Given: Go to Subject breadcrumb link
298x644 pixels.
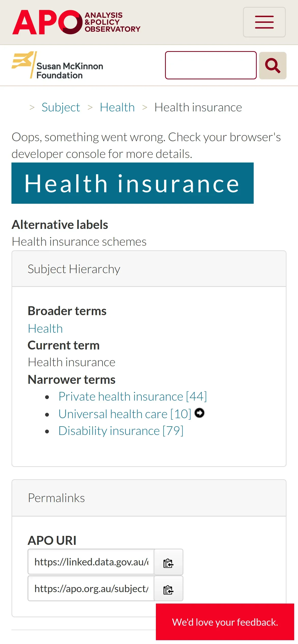Looking at the screenshot, I should (x=61, y=107).
